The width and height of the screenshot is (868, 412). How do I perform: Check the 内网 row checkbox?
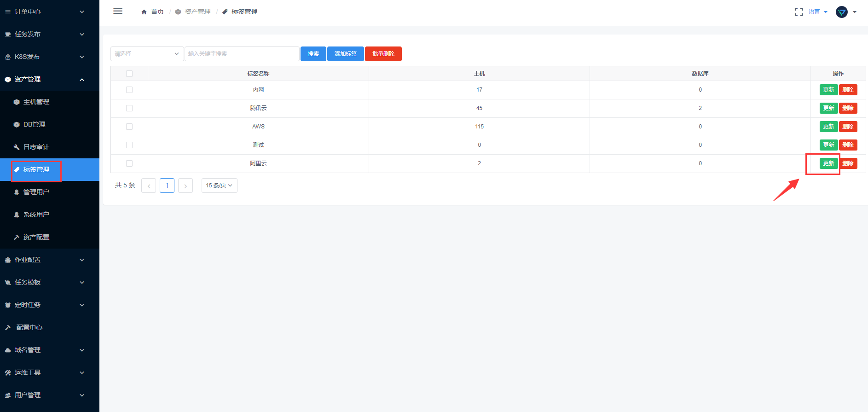129,90
